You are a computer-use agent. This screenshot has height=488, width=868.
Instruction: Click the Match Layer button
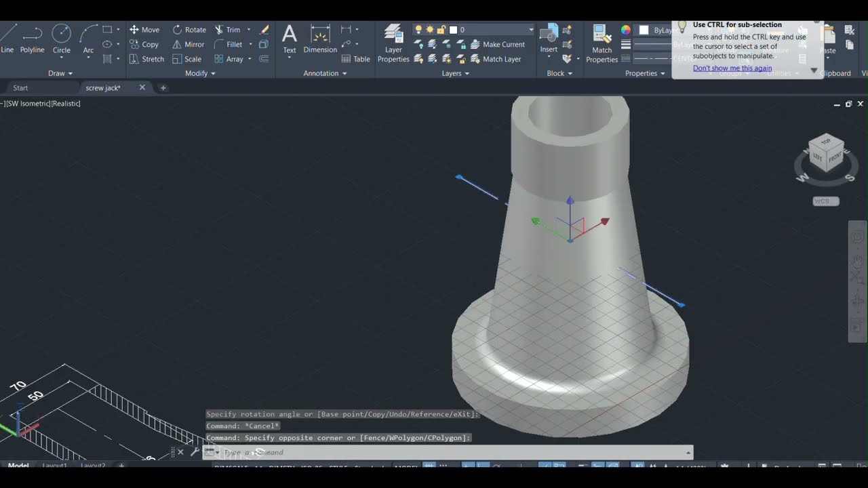click(496, 59)
